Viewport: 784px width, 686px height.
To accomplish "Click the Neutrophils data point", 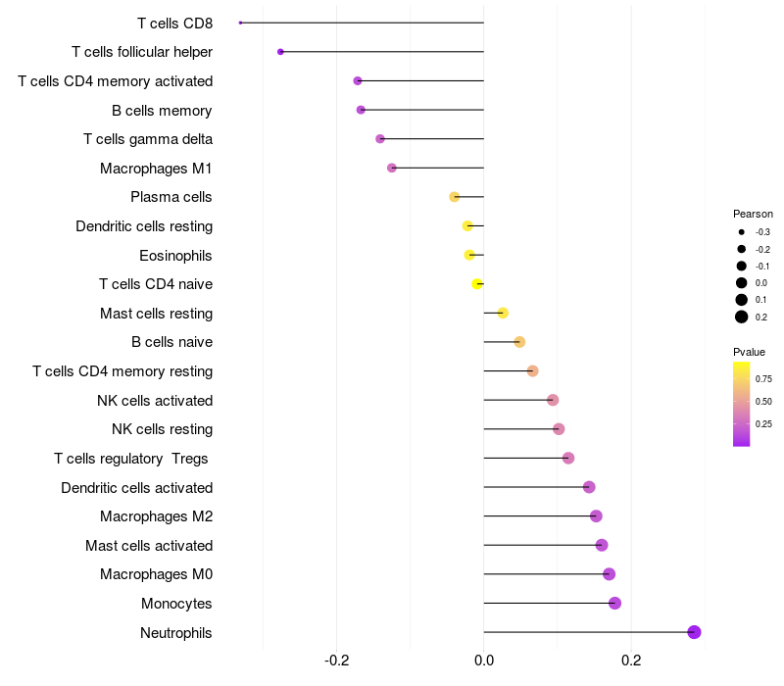I will click(x=694, y=632).
